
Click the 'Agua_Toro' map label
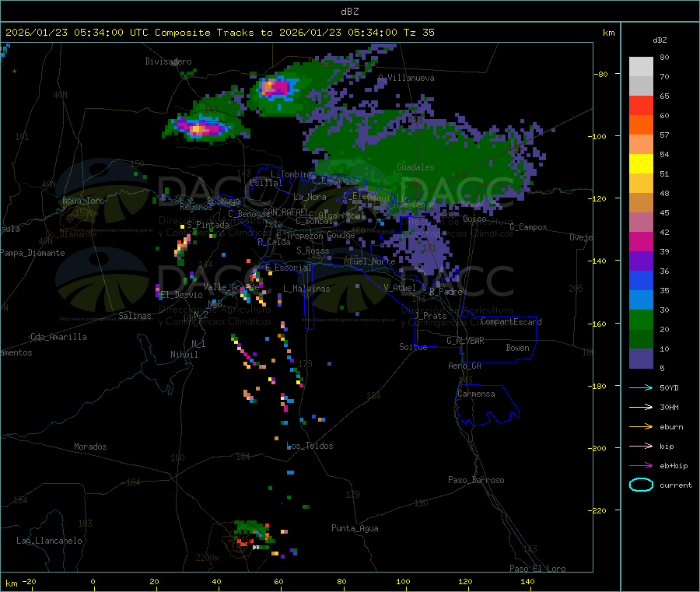(83, 201)
